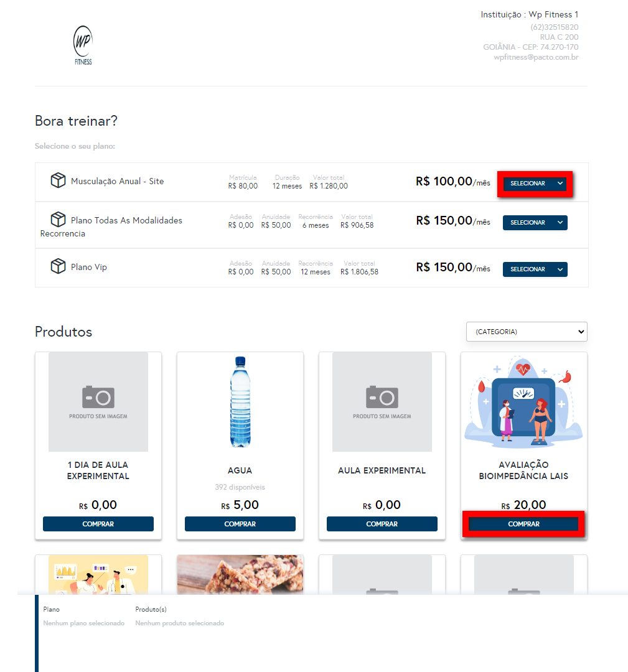Click Comprar under Aula Experimental
The height and width of the screenshot is (672, 628).
(x=382, y=524)
